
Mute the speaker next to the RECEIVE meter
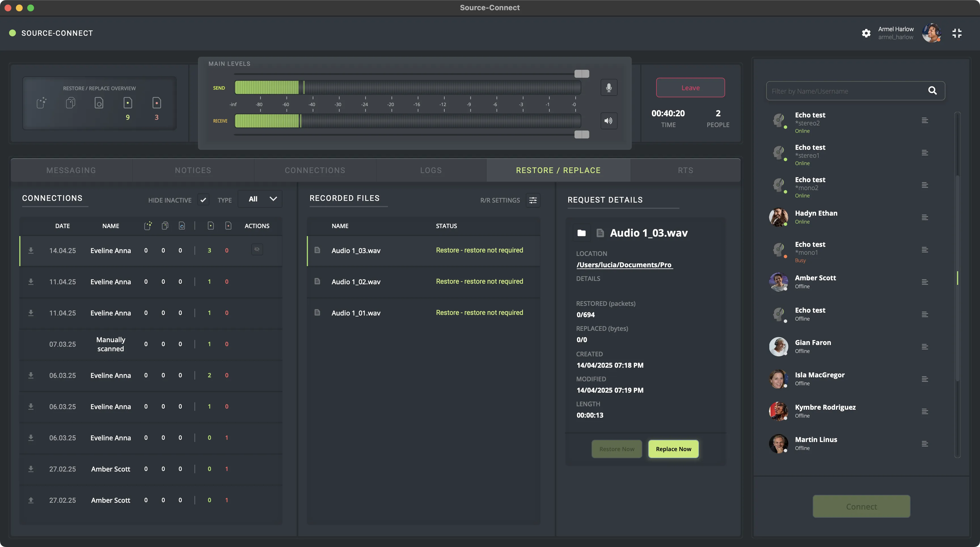tap(609, 121)
